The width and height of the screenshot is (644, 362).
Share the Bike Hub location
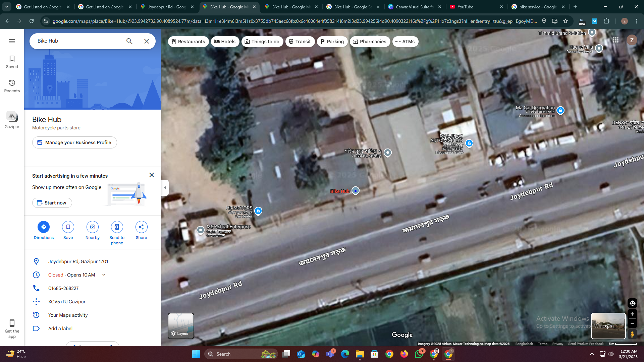pyautogui.click(x=141, y=227)
